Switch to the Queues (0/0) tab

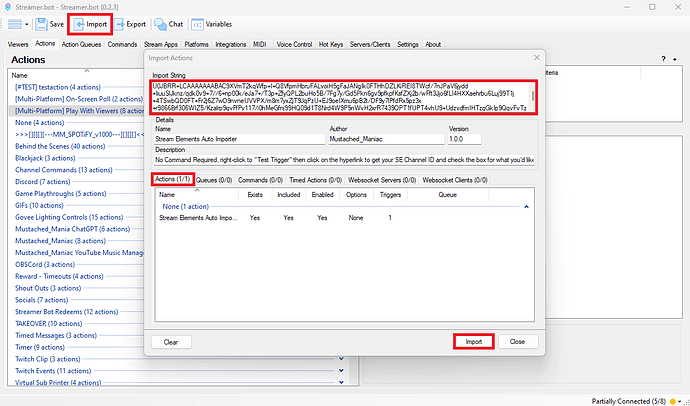[x=214, y=180]
